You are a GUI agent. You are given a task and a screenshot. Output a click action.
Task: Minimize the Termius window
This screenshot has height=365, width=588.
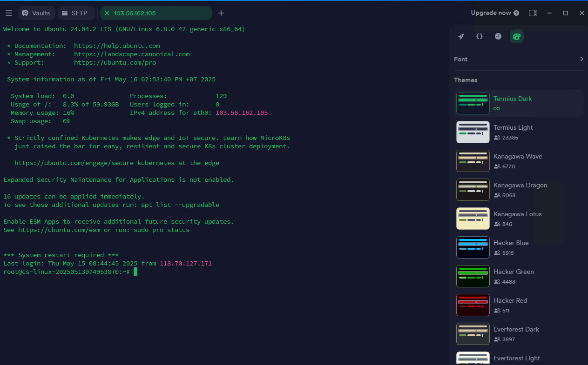click(549, 13)
